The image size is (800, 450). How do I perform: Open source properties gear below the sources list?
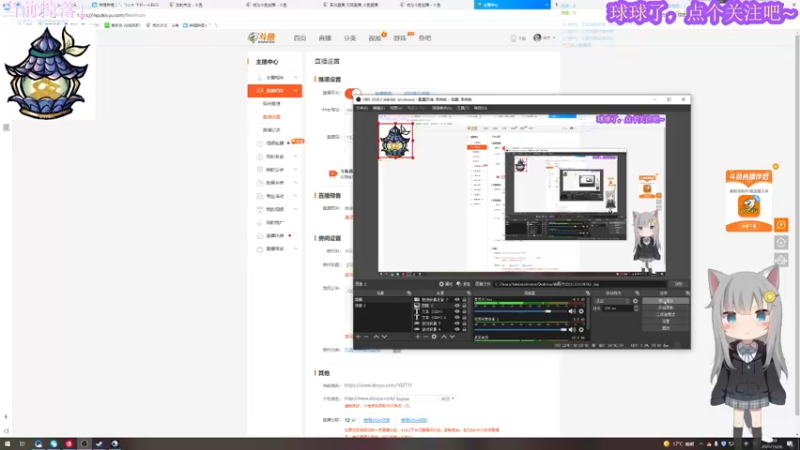tap(434, 337)
